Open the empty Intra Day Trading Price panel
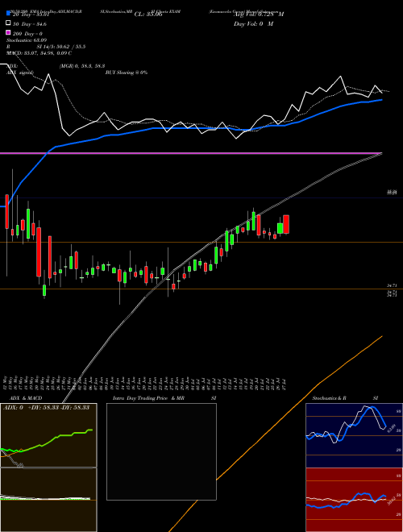Screen dimensions: 403x532 coord(161,451)
